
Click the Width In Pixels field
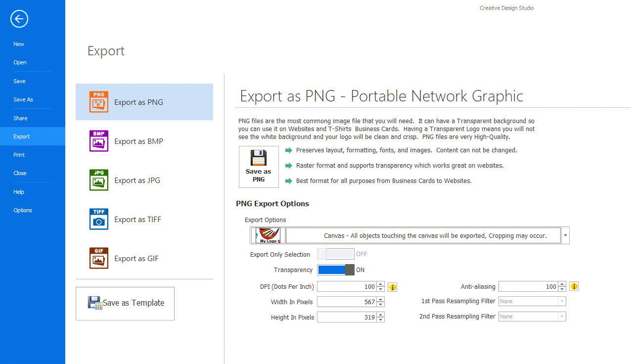point(346,302)
